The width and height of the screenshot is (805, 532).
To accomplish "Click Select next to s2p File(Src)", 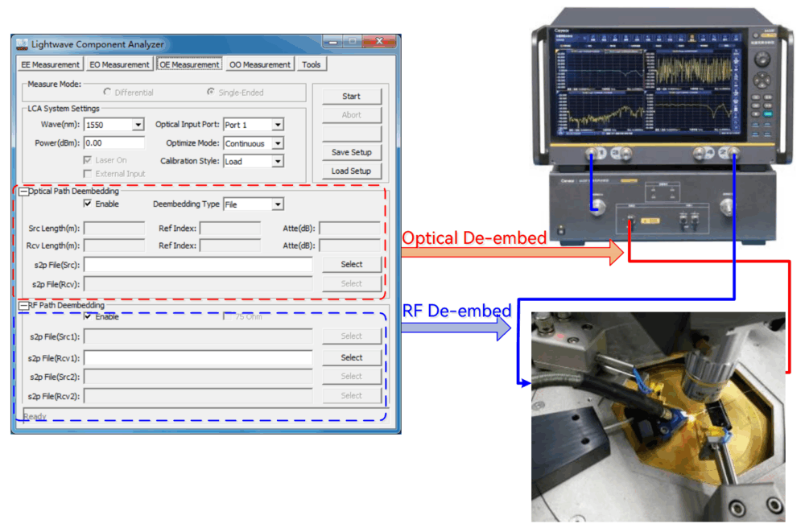I will pyautogui.click(x=351, y=264).
